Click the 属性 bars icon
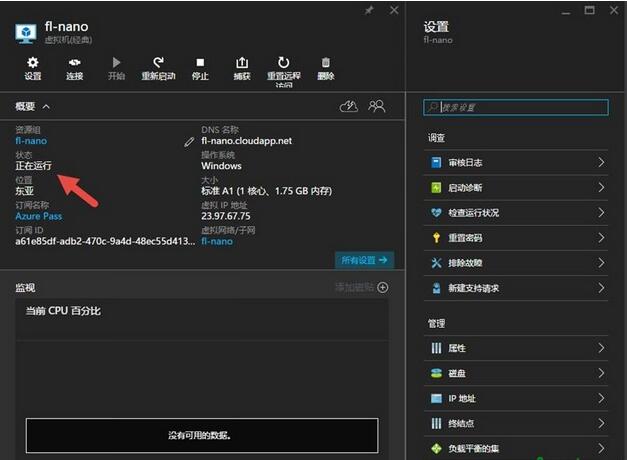This screenshot has height=460, width=627. coord(436,348)
